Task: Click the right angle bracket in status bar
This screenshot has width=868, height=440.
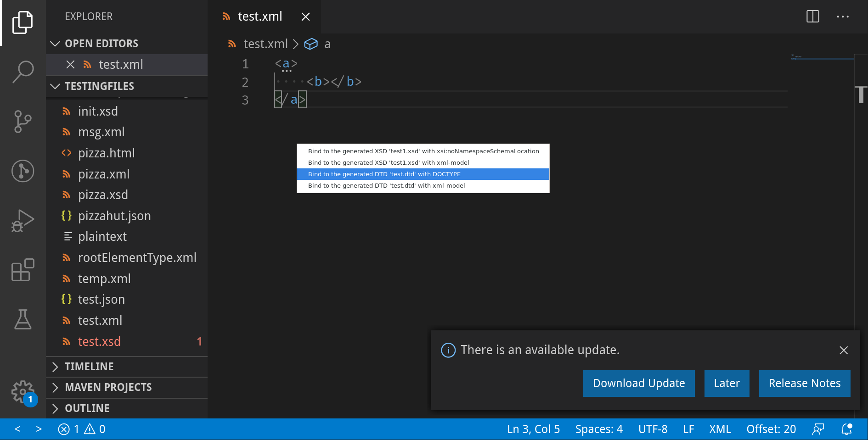Action: (x=39, y=429)
